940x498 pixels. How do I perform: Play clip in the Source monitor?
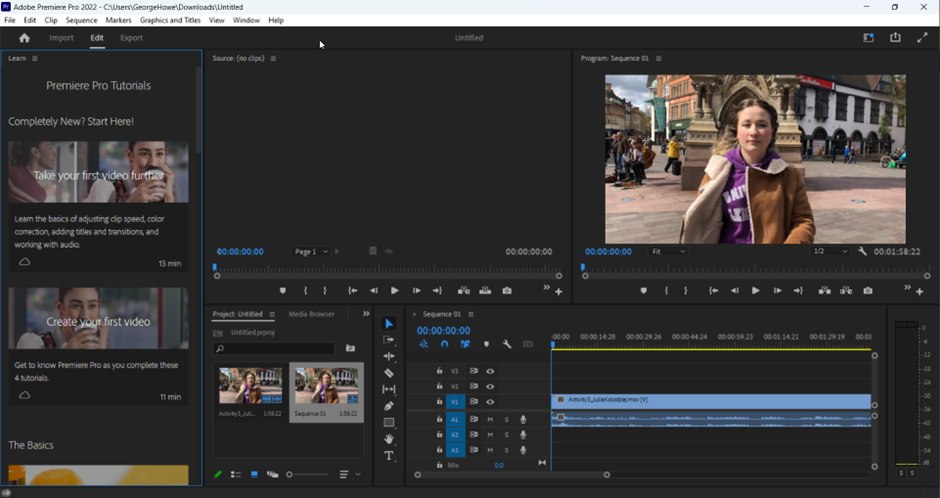(394, 291)
